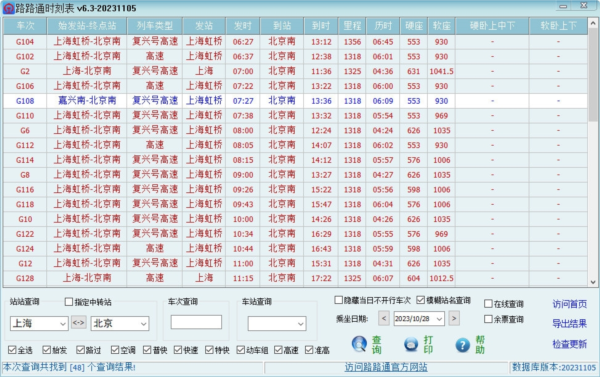Click the 导出结果 link
Viewport: 600px width, 377px height.
[x=569, y=323]
